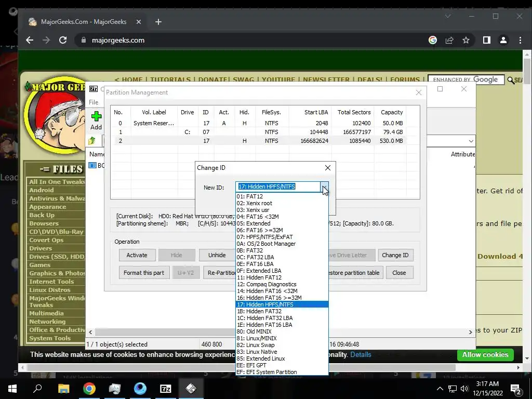This screenshot has height=399, width=532.
Task: Open File Explorer from taskbar
Action: 63,389
